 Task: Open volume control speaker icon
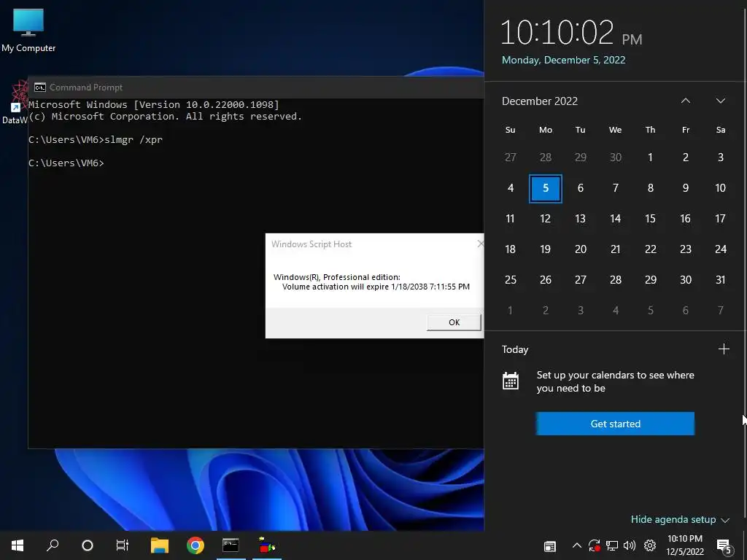[630, 545]
